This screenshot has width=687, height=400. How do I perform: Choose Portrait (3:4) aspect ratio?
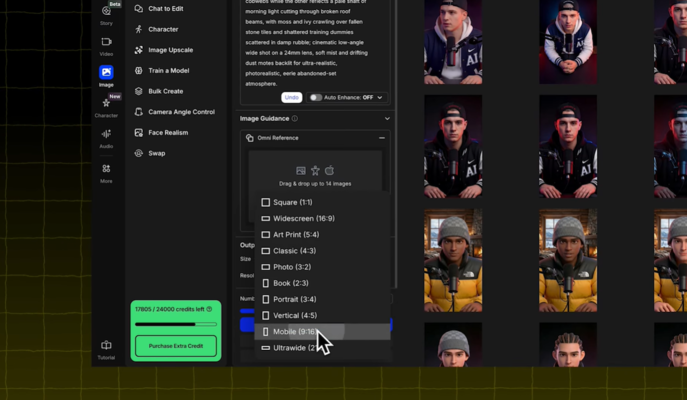(x=322, y=300)
